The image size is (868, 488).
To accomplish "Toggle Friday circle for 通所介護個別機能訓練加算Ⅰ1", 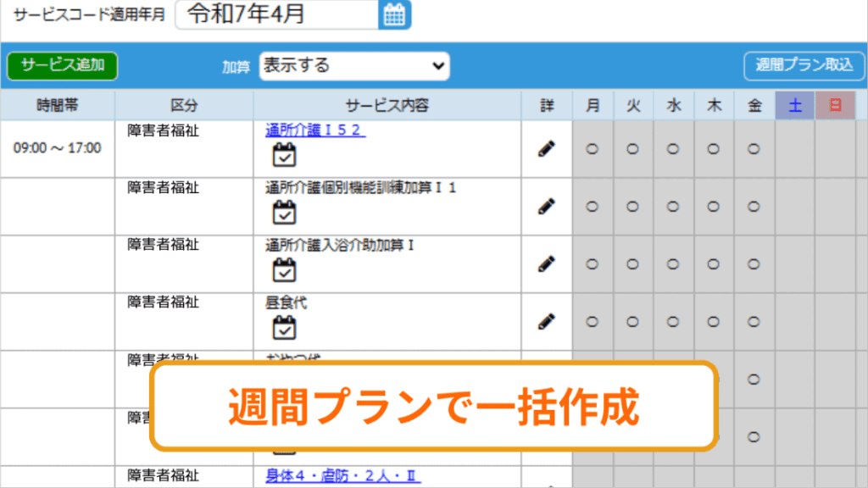I will pyautogui.click(x=754, y=207).
